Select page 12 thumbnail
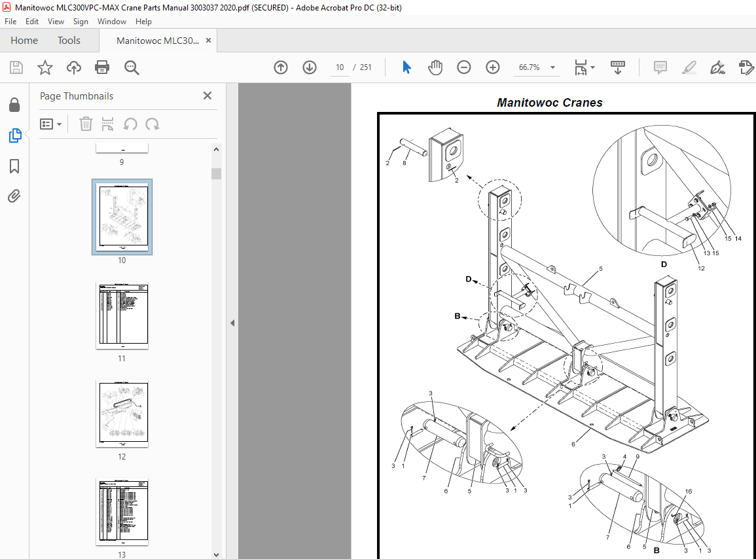 click(x=122, y=414)
